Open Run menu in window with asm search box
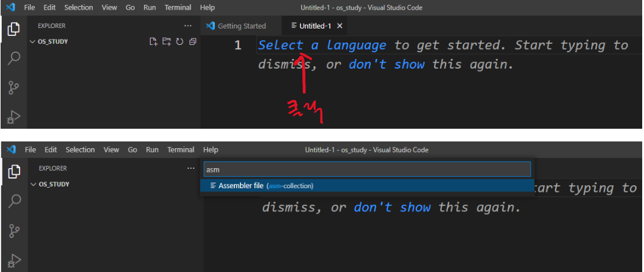 152,149
